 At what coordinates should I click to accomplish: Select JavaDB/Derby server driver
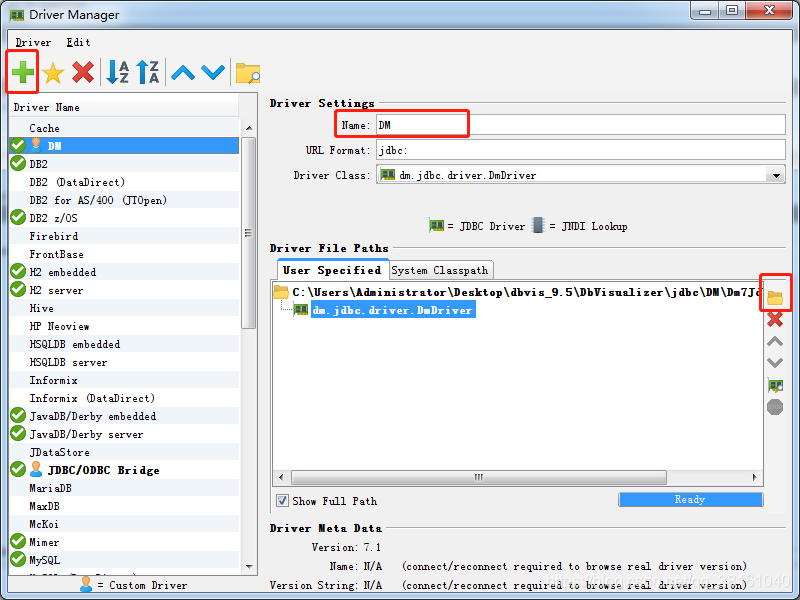[124, 434]
